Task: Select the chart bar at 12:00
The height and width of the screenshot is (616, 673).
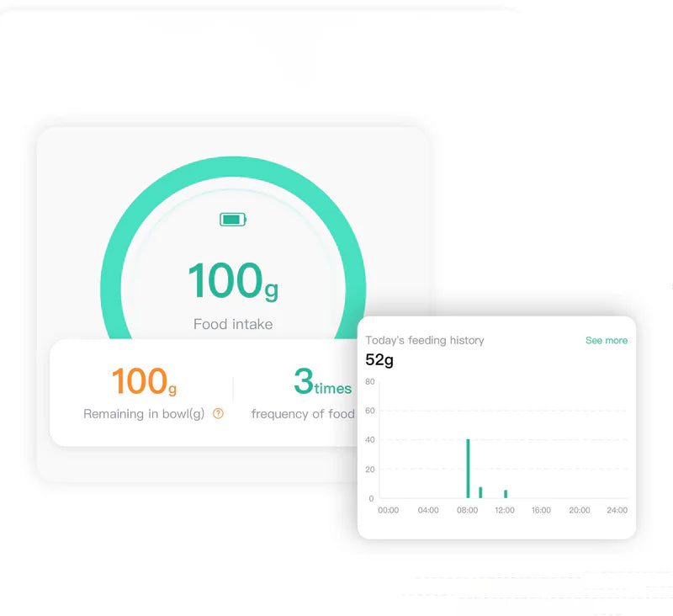Action: pos(506,494)
